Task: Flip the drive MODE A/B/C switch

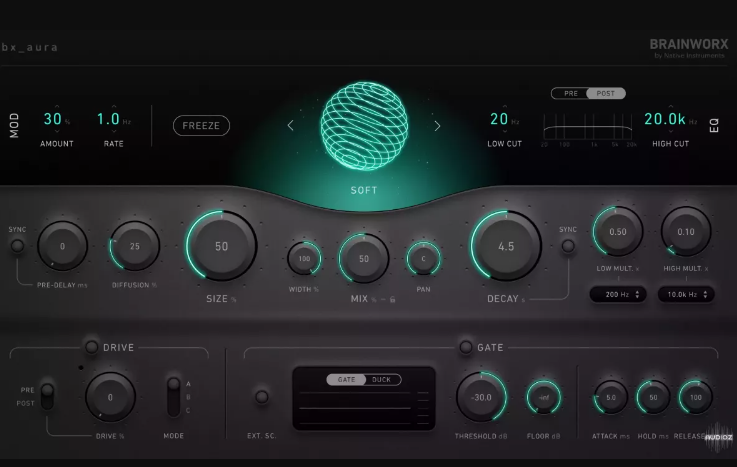Action: [x=173, y=397]
